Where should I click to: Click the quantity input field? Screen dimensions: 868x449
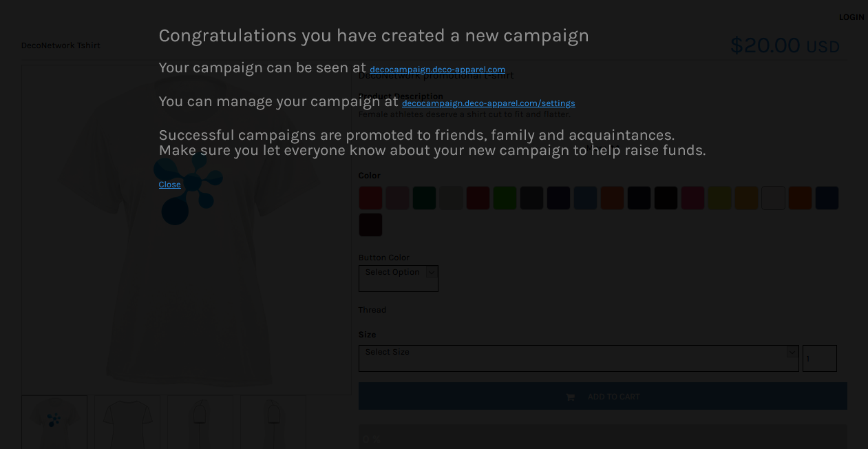point(819,358)
